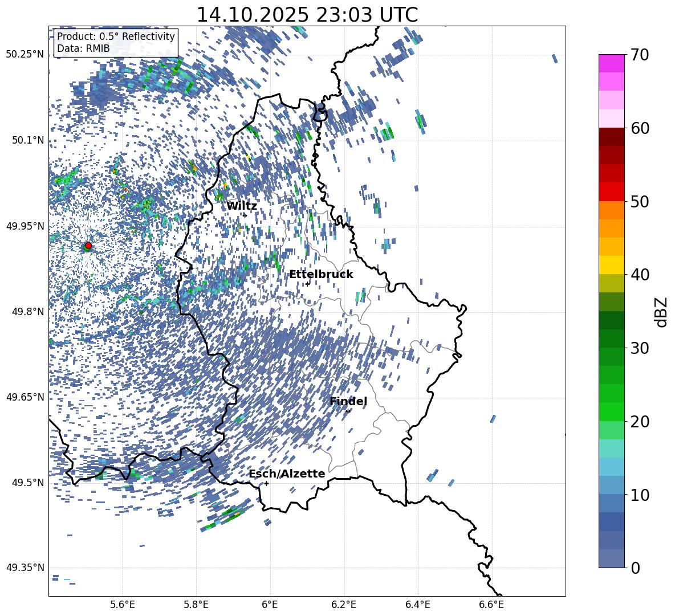This screenshot has width=675, height=616.
Task: Click the 6.4°E longitude label
Action: pyautogui.click(x=417, y=605)
